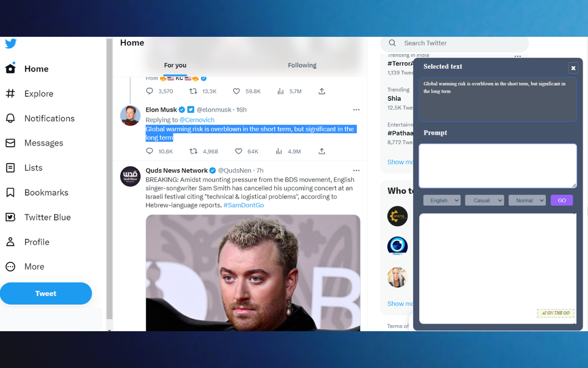Open Messages in the sidebar
This screenshot has height=368, width=588.
pyautogui.click(x=34, y=143)
